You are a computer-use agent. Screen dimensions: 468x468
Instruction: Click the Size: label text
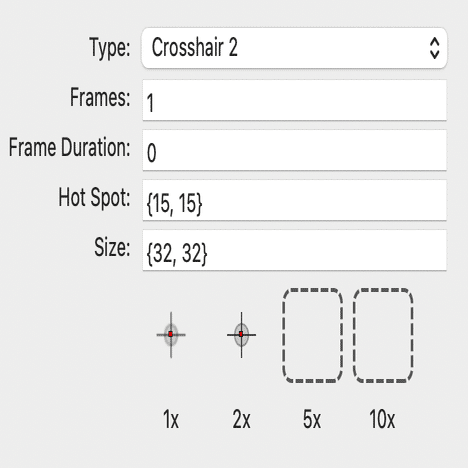(x=112, y=247)
